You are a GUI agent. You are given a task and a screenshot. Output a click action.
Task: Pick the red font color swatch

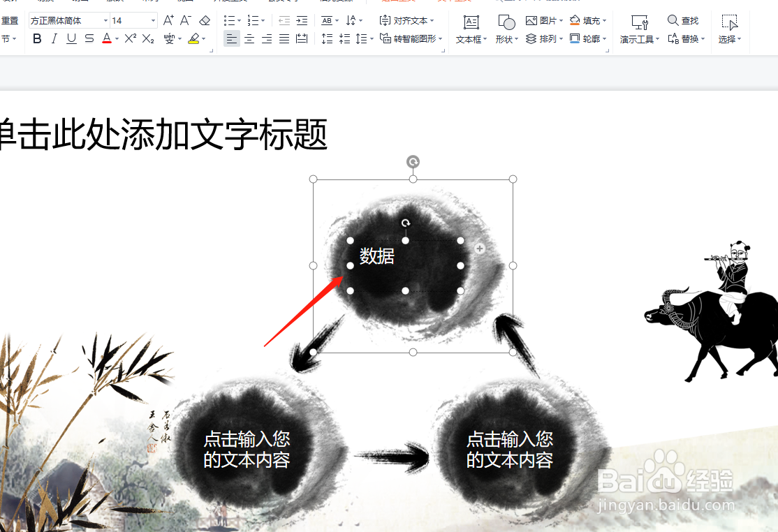[105, 40]
